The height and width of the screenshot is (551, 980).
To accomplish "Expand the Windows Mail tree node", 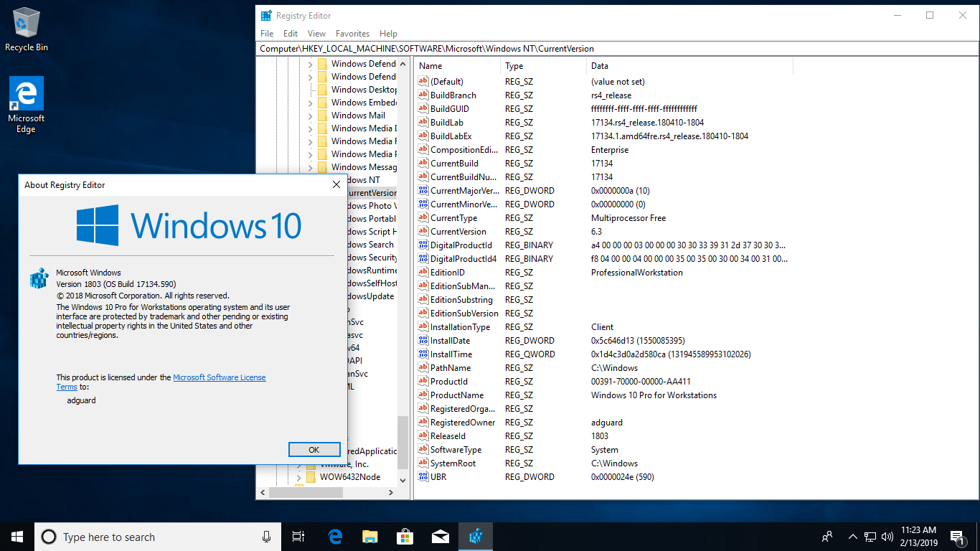I will point(310,116).
